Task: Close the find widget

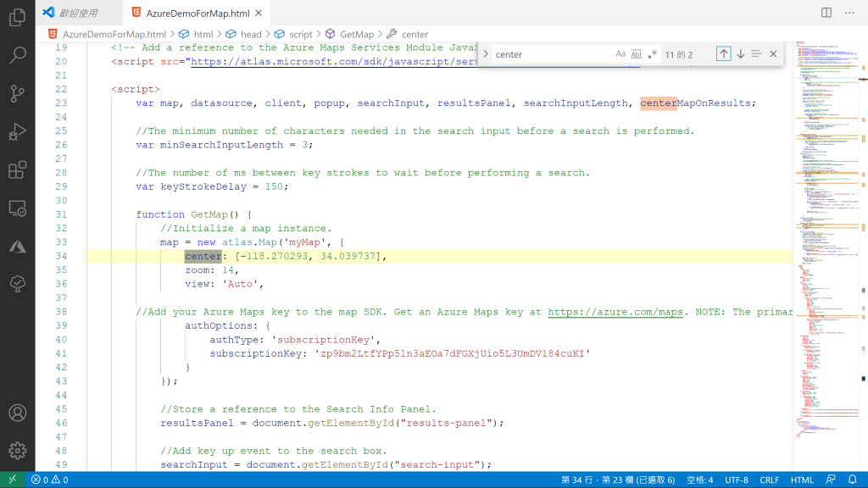Action: tap(773, 54)
